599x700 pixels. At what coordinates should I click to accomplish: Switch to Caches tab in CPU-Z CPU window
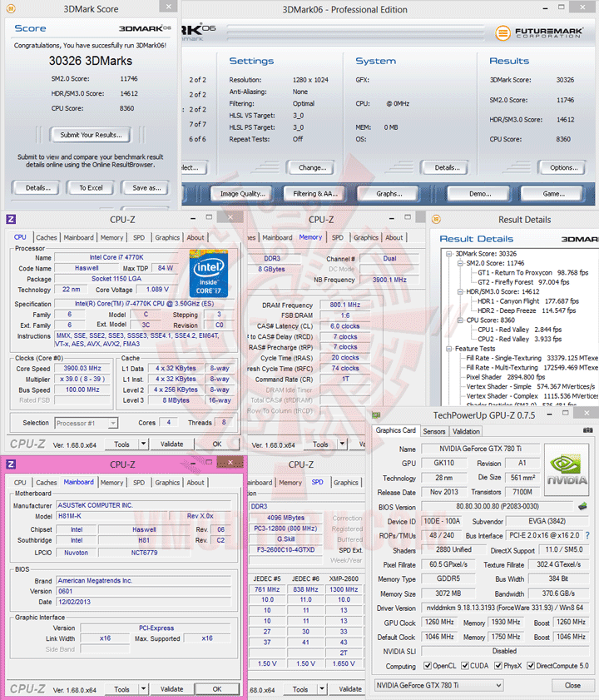(47, 237)
